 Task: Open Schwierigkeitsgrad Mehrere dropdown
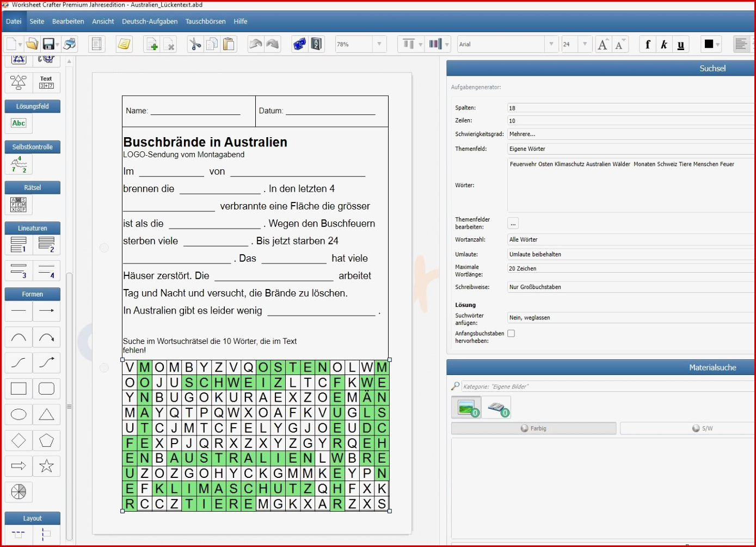[x=631, y=134]
